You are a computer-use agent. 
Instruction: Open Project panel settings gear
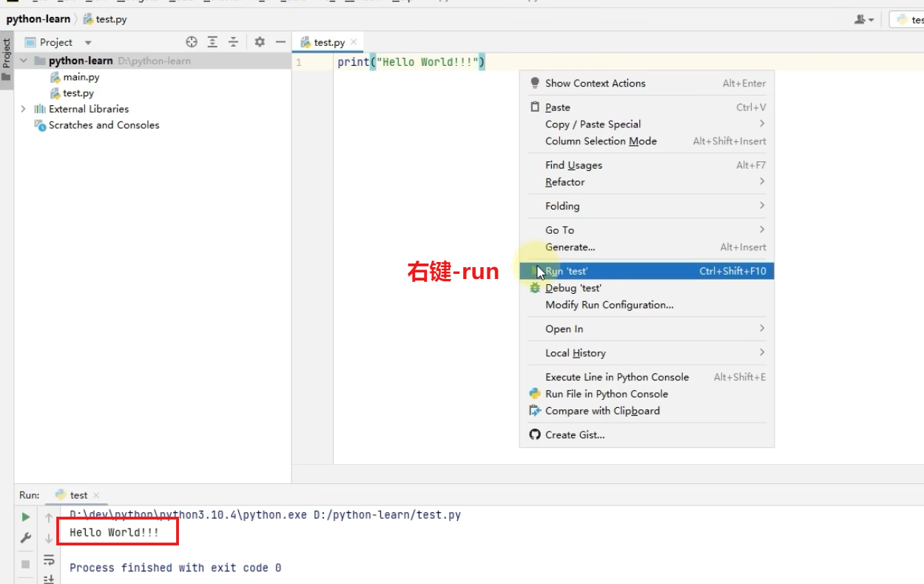260,42
